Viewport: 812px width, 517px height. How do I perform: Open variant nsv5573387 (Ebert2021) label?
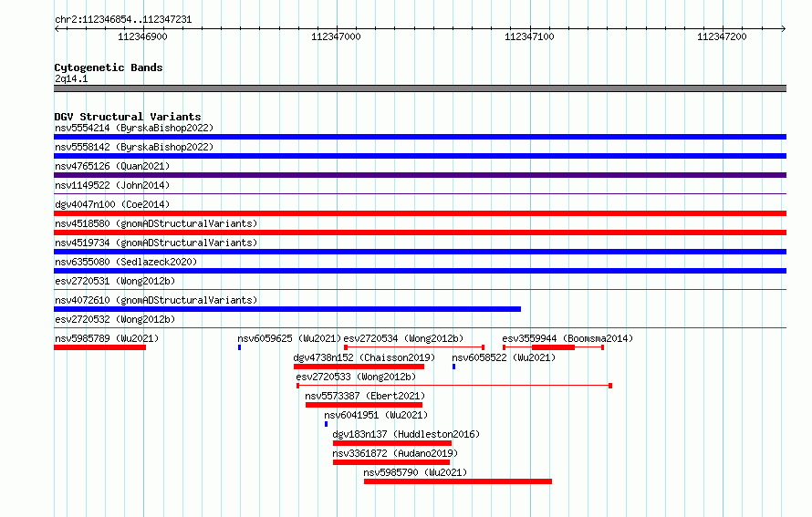tap(365, 396)
